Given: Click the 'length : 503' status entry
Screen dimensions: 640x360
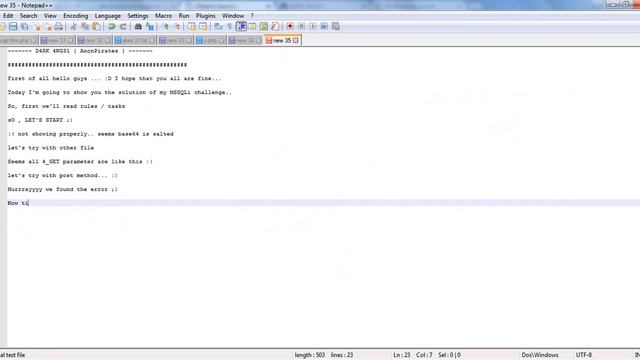Looking at the screenshot, I should point(310,355).
